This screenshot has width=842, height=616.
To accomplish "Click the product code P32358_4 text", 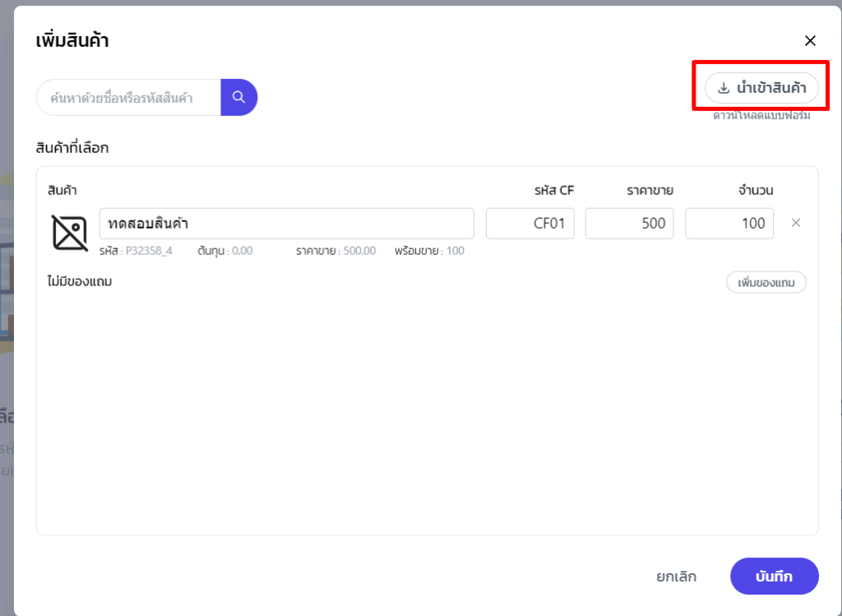I will pos(148,251).
